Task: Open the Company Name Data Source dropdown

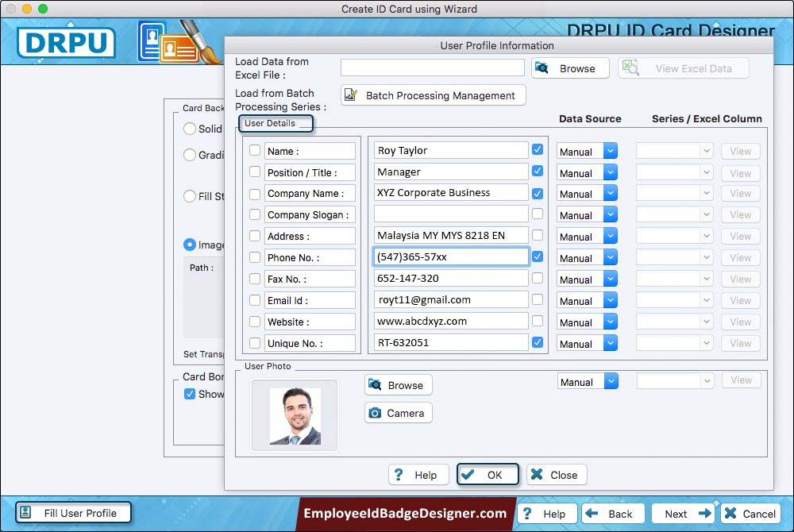Action: point(587,194)
